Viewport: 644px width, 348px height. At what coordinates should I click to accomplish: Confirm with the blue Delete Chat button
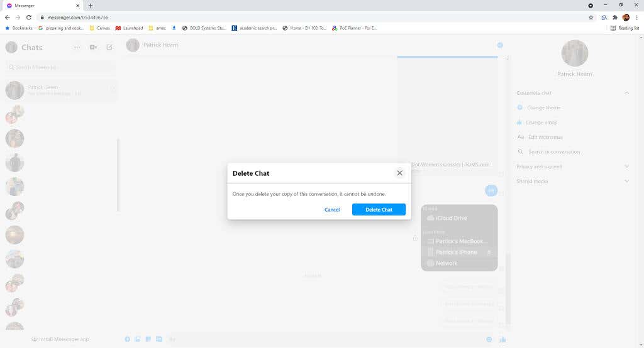click(379, 210)
